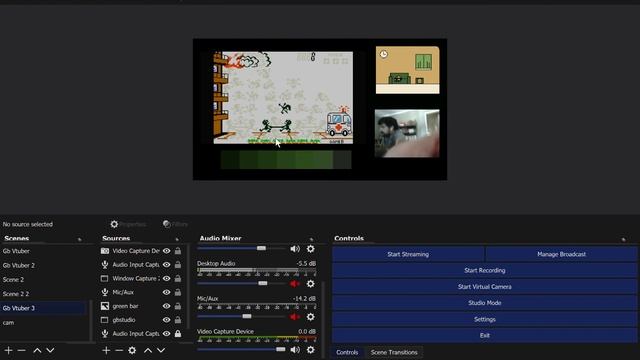Screen dimensions: 640x360
Task: Click the microphone icon of Mic/Aux source
Action: 105,292
